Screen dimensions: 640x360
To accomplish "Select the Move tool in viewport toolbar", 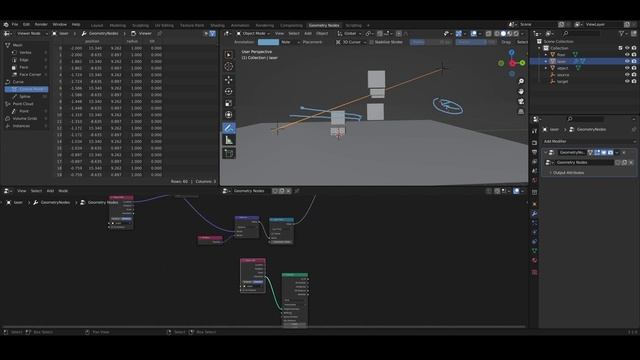I will click(229, 80).
